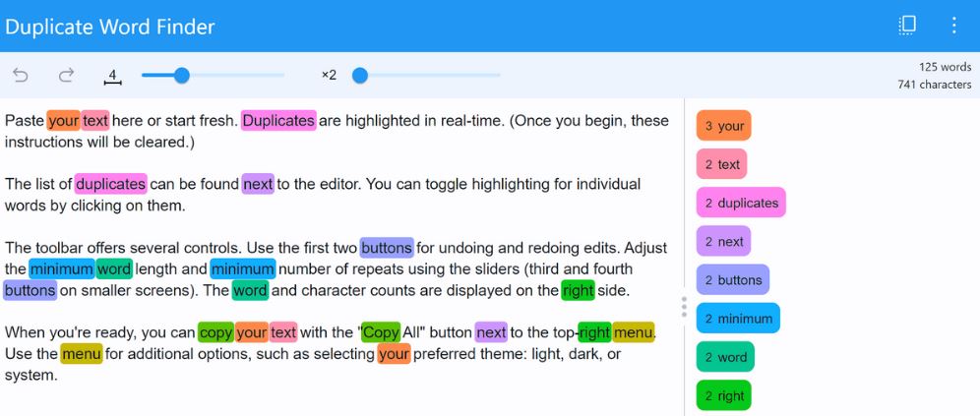This screenshot has height=416, width=980.
Task: Click the minimum repeats slider handle
Action: 360,76
